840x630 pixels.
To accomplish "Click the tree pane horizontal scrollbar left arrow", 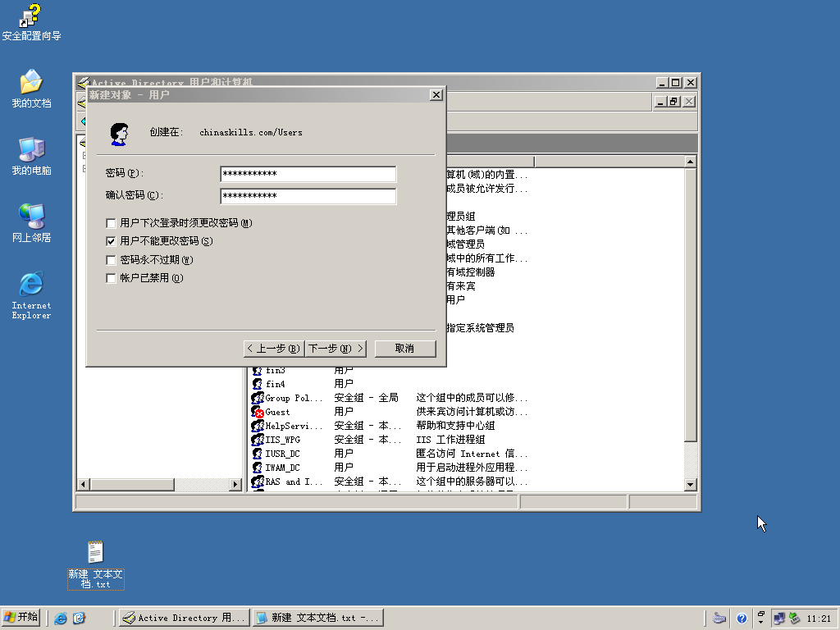I will pyautogui.click(x=83, y=484).
